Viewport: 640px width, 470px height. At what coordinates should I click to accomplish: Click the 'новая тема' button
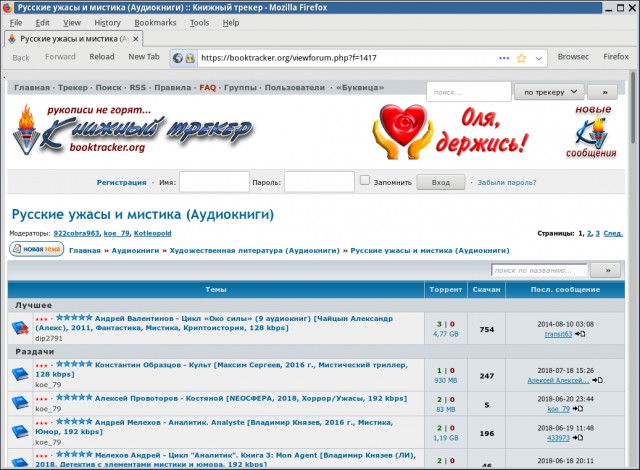(x=37, y=249)
